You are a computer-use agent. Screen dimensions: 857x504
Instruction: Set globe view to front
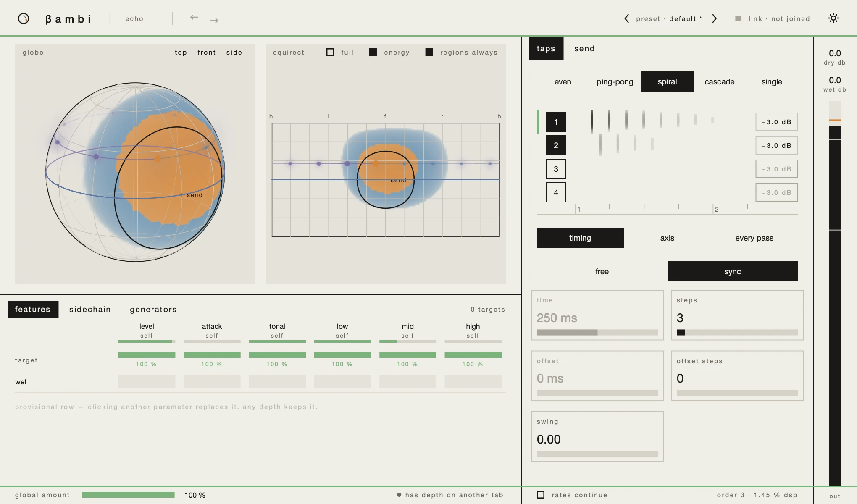207,52
